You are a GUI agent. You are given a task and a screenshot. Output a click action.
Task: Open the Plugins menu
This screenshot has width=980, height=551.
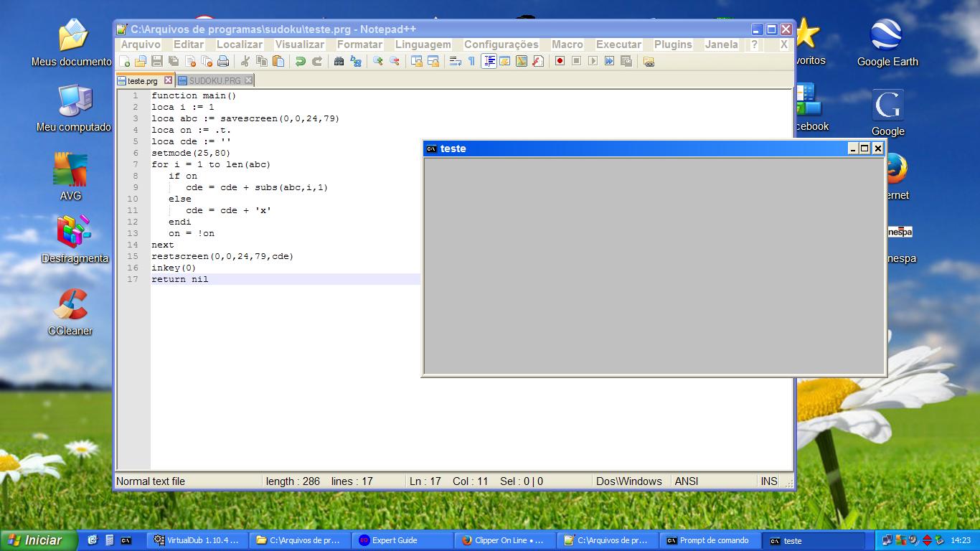coord(672,44)
